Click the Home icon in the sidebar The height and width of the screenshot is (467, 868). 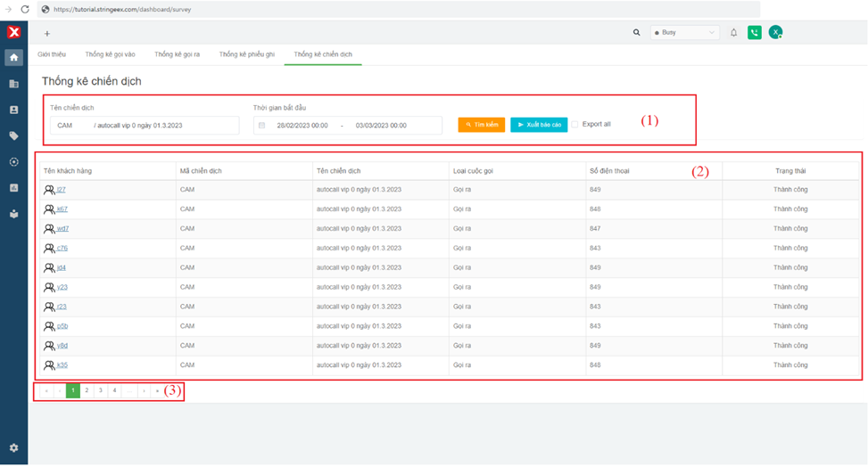tap(13, 58)
